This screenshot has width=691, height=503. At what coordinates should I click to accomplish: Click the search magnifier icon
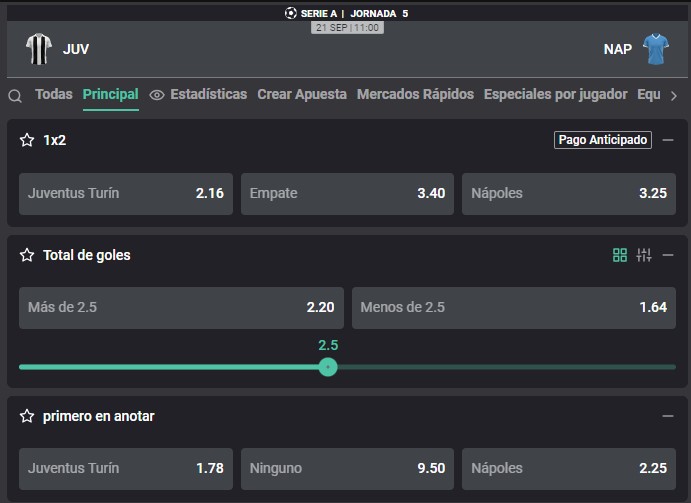15,96
